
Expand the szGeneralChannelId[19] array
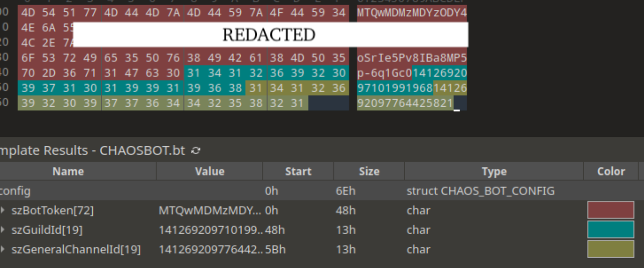click(x=3, y=250)
